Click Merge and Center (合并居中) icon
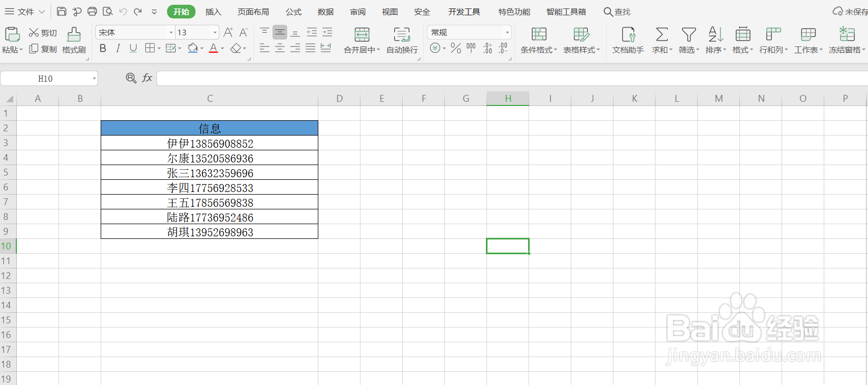 362,35
